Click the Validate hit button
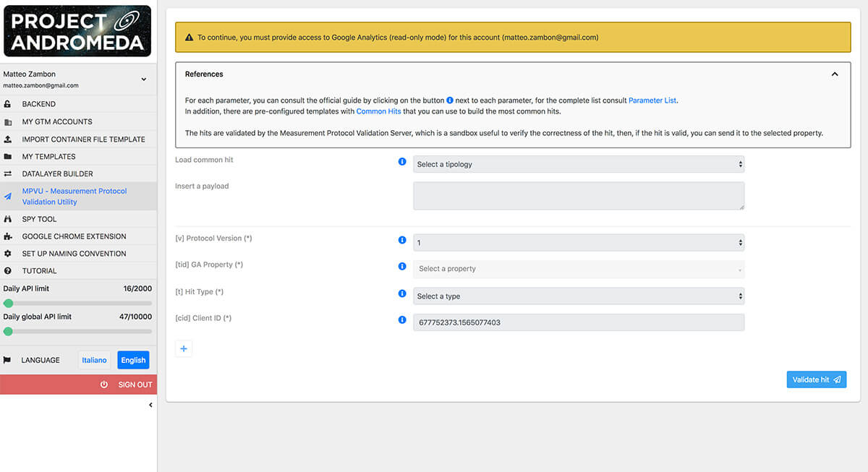 (817, 379)
